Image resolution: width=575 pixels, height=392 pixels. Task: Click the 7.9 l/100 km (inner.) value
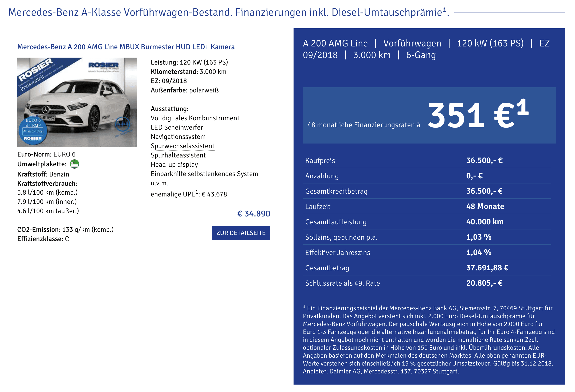tap(47, 202)
